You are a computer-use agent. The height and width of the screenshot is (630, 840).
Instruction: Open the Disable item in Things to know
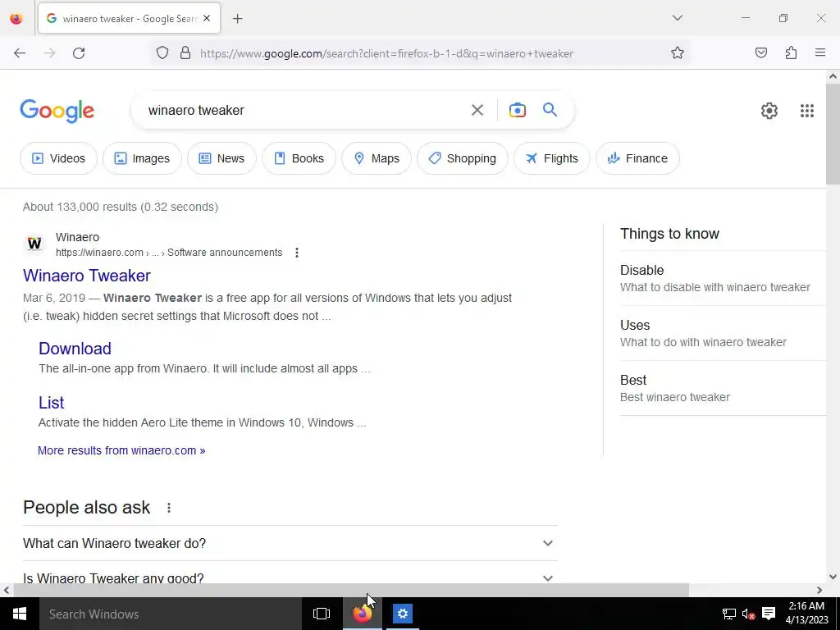[x=724, y=279]
